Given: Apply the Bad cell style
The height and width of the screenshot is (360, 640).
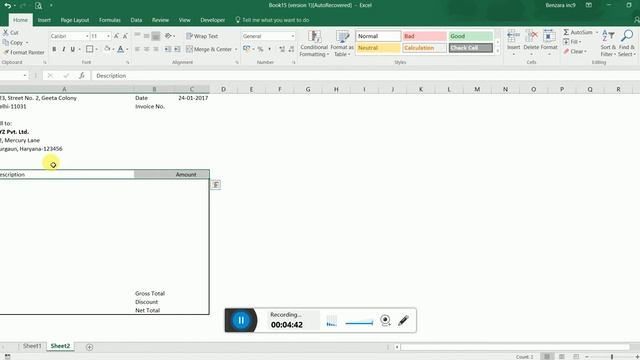Looking at the screenshot, I should click(x=424, y=36).
